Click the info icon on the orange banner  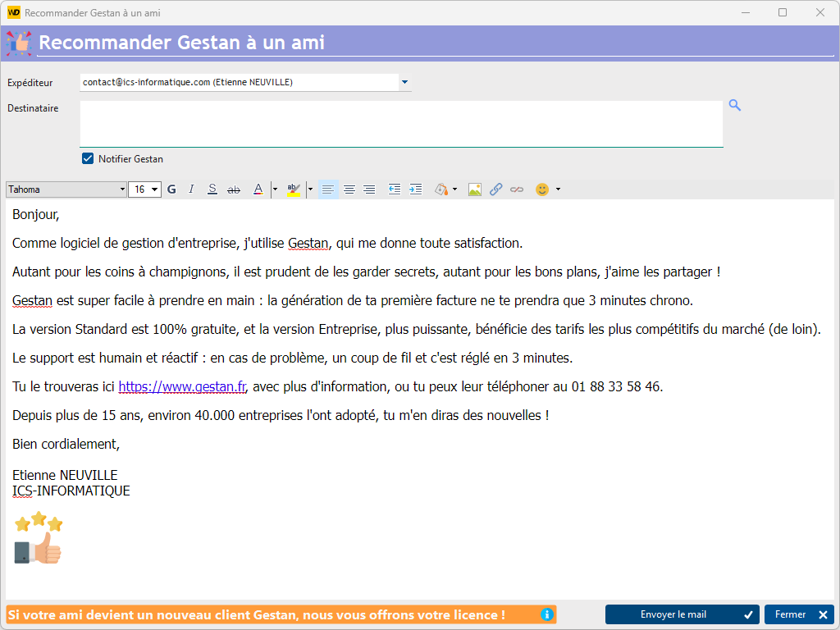(x=546, y=614)
